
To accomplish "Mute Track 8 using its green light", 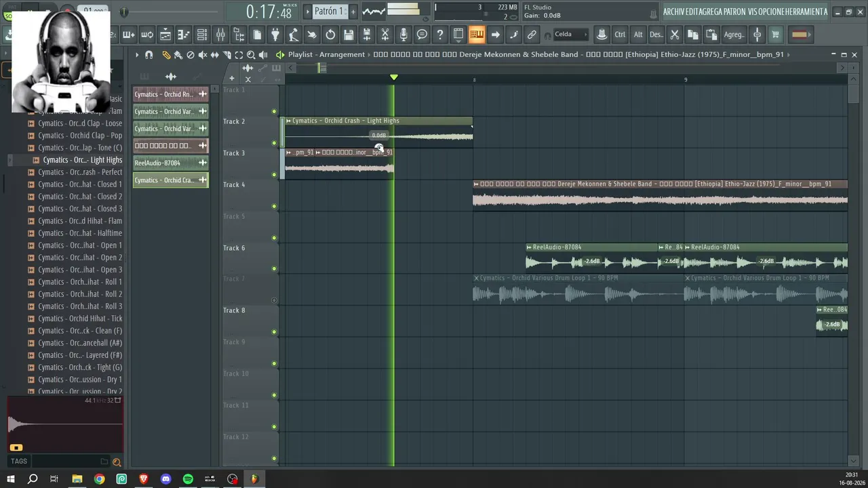I will pos(274,332).
